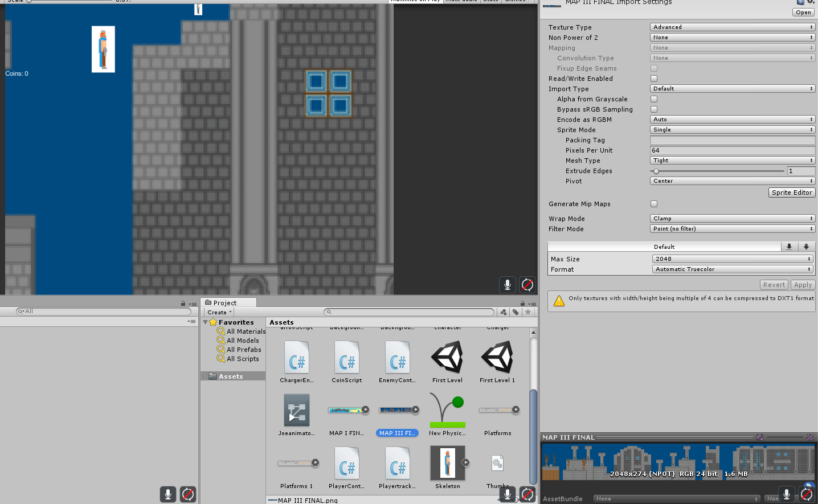Image resolution: width=818 pixels, height=504 pixels.
Task: Select All Materials favorite search
Action: tap(242, 331)
